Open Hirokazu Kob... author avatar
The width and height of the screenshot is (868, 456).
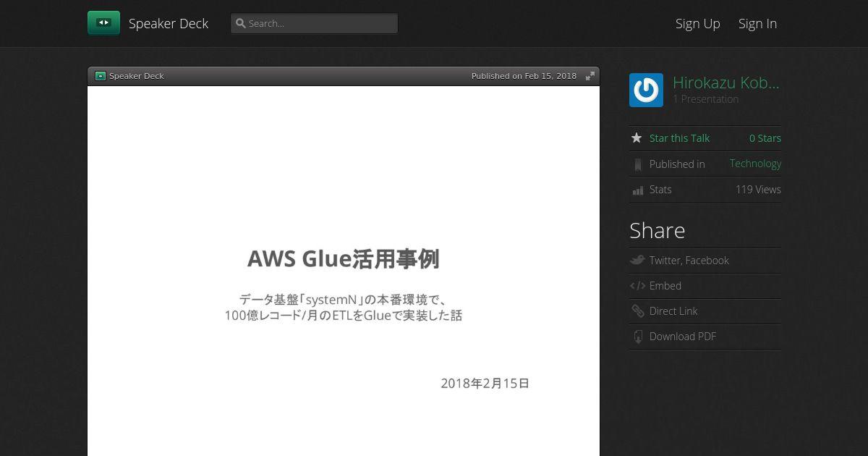646,90
